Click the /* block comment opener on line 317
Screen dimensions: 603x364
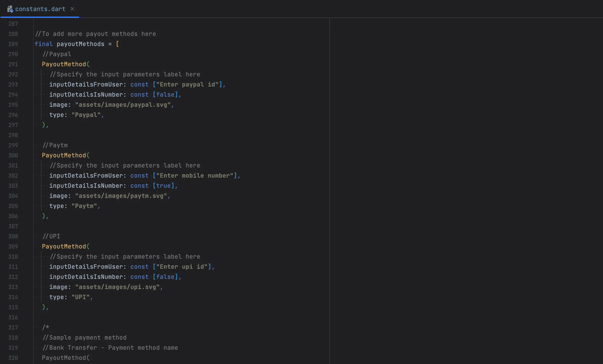(x=46, y=328)
